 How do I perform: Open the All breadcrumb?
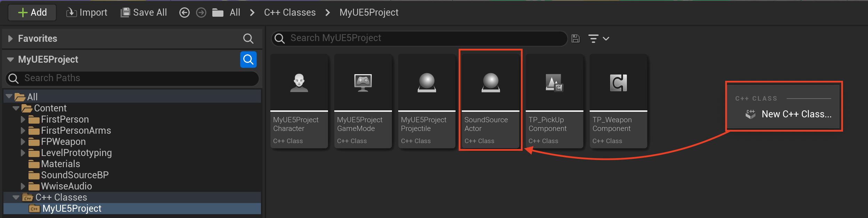[x=235, y=13]
